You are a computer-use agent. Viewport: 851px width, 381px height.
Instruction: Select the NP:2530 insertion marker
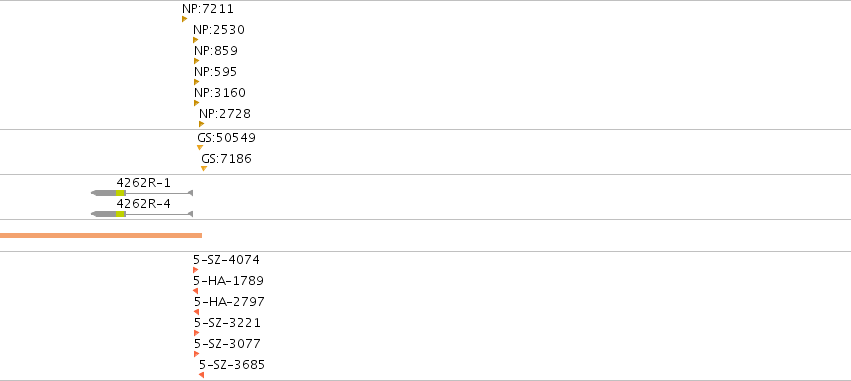pos(195,40)
